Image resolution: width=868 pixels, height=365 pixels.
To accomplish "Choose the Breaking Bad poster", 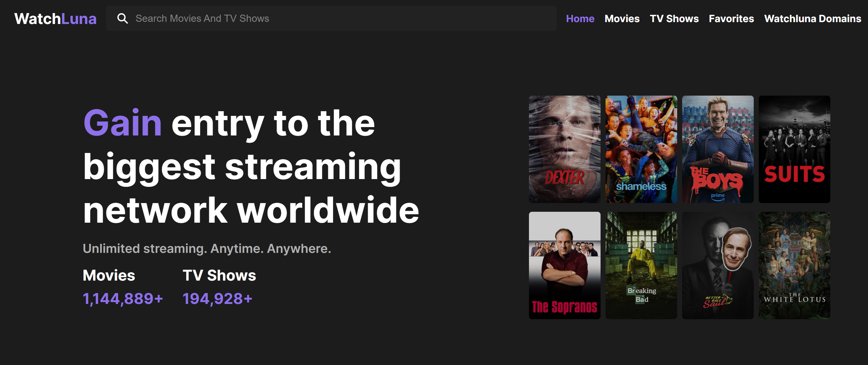I will coord(641,265).
